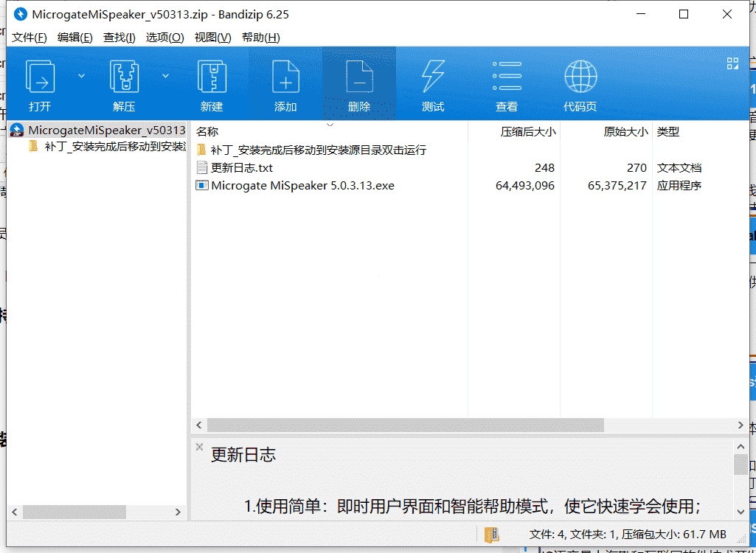
Task: Expand the Extract (解压) dropdown arrow
Action: [x=165, y=76]
